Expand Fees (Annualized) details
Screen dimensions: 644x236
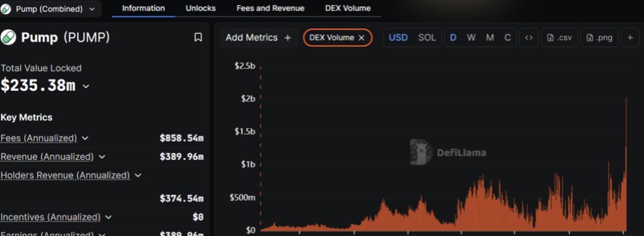tap(85, 138)
